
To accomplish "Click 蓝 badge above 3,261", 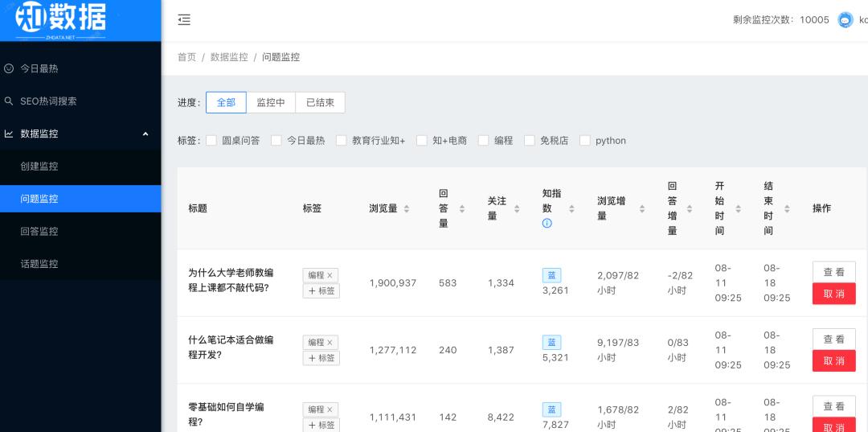I will pos(551,275).
